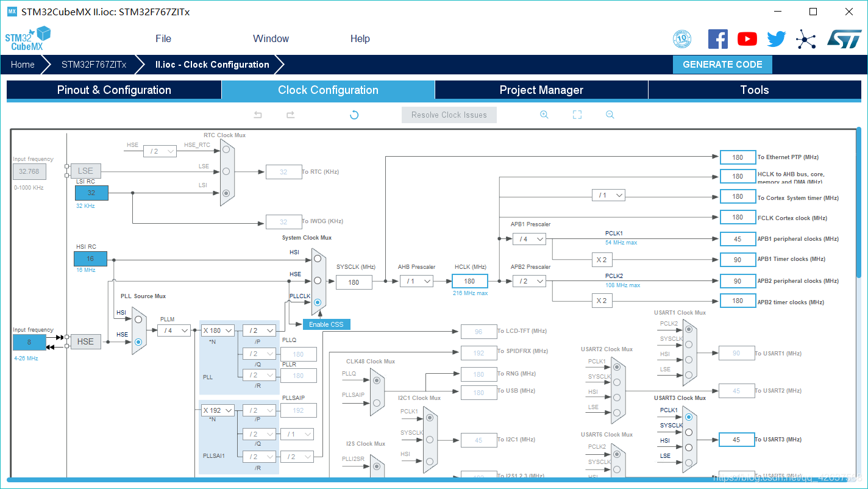This screenshot has height=489, width=868.
Task: Click the redo arrow icon
Action: click(290, 115)
